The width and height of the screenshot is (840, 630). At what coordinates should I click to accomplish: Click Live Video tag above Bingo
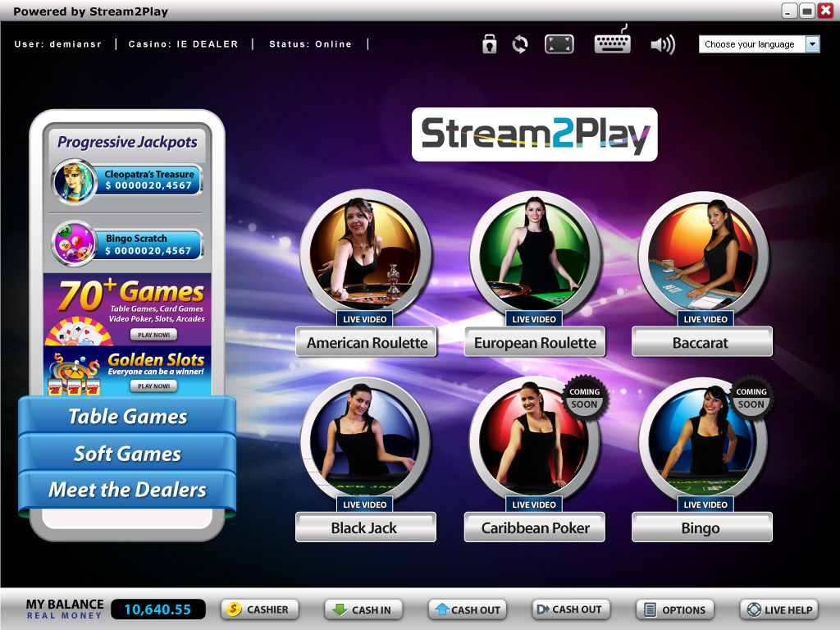[x=705, y=504]
